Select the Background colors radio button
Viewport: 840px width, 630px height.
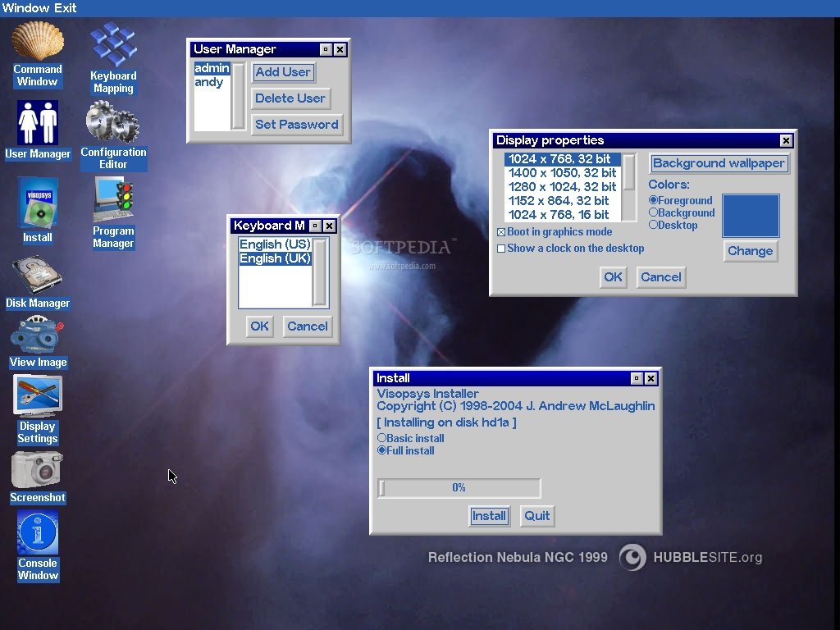click(x=654, y=212)
